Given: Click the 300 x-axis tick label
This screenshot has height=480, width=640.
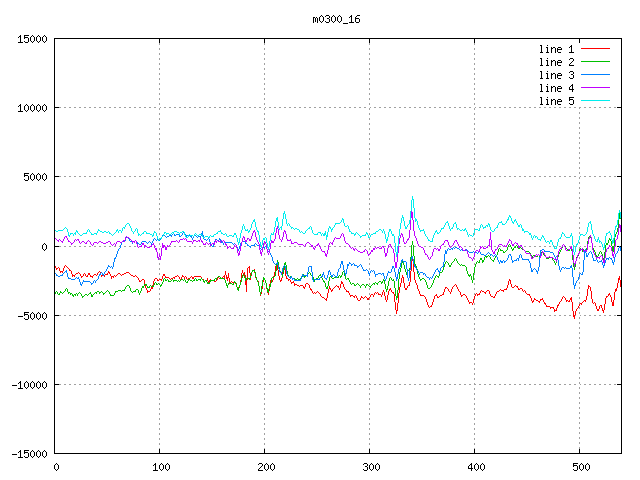Looking at the screenshot, I should tap(369, 467).
